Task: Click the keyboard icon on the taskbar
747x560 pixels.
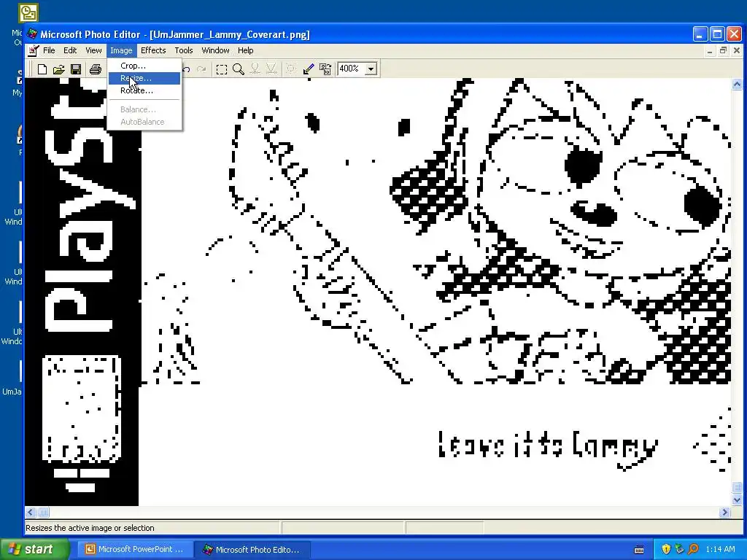Action: click(x=639, y=550)
